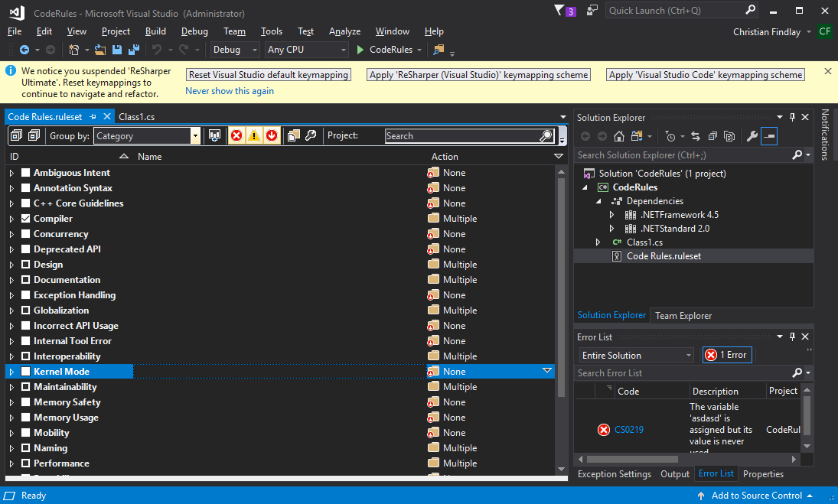The image size is (838, 504).
Task: Open the Debug configuration dropdown
Action: 234,50
